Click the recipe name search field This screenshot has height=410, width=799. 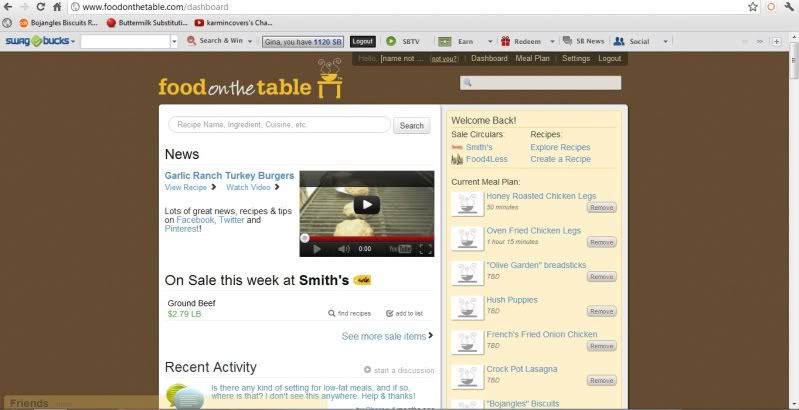pyautogui.click(x=279, y=125)
